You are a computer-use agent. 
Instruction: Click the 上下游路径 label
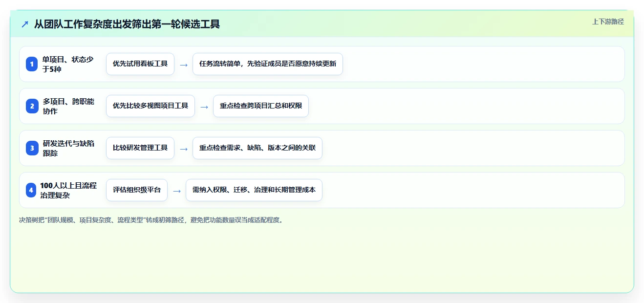[x=608, y=22]
